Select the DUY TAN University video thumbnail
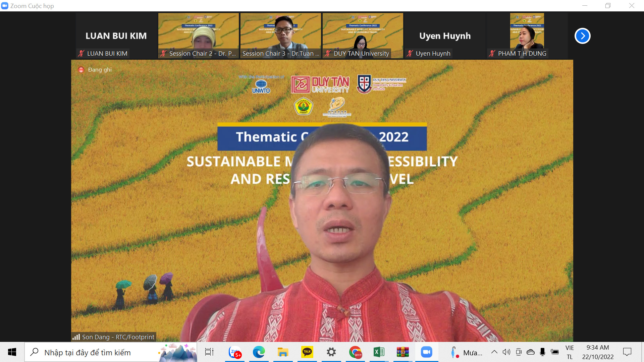Viewport: 644px width, 362px height. [363, 35]
